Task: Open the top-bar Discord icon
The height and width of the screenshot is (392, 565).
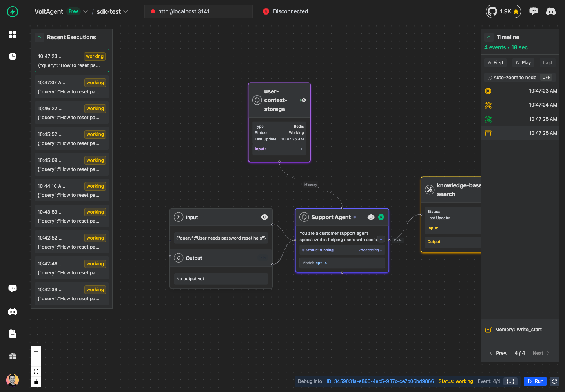Action: click(x=551, y=11)
